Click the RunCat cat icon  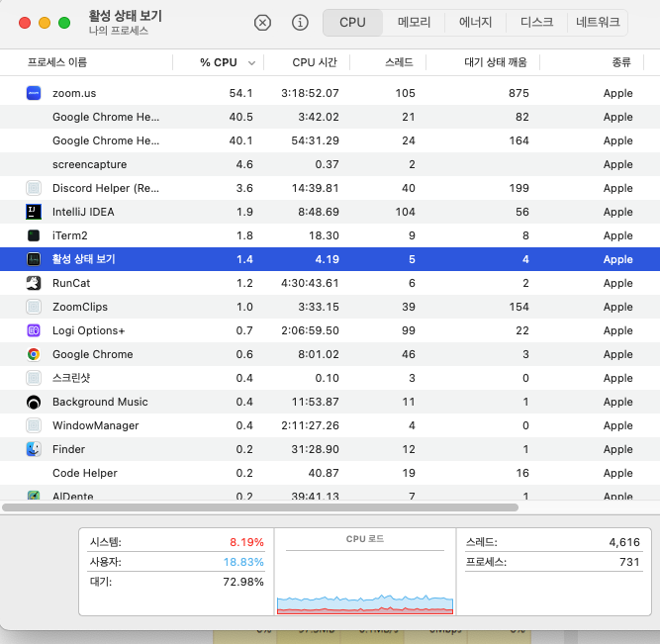(34, 283)
